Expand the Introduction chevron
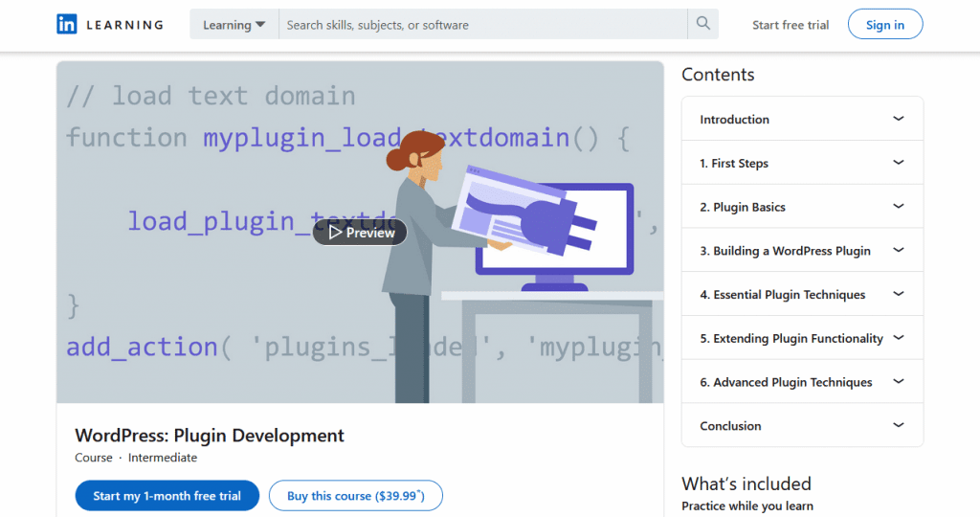This screenshot has width=980, height=517. point(898,119)
